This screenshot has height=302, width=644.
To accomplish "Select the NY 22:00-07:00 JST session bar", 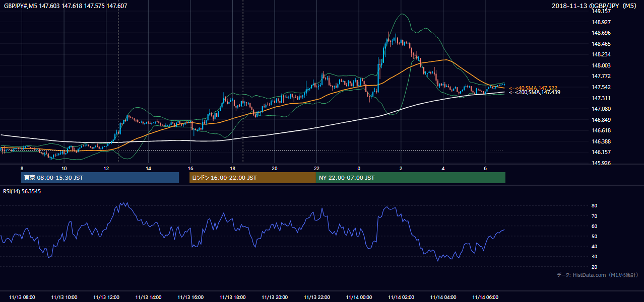I will pos(411,178).
